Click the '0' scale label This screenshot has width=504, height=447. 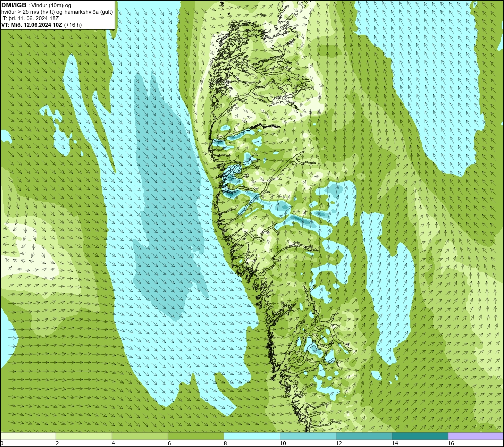(2, 443)
